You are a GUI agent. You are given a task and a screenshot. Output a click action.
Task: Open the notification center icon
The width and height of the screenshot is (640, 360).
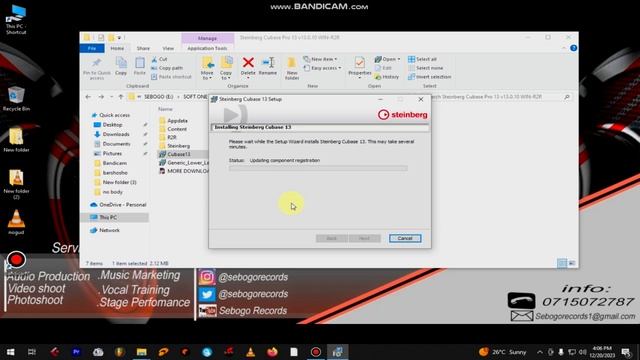click(626, 352)
